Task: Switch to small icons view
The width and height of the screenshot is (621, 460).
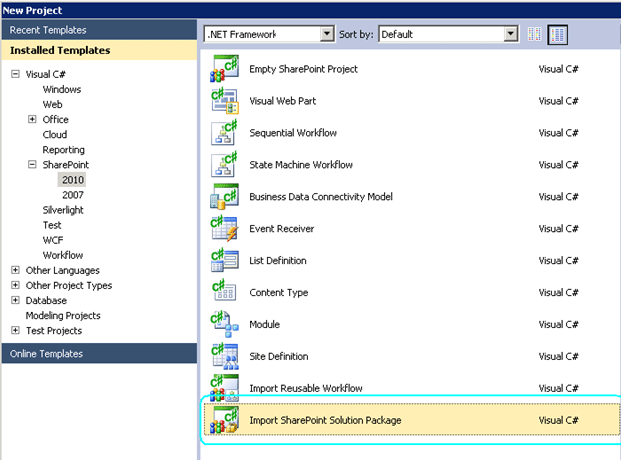Action: (534, 34)
